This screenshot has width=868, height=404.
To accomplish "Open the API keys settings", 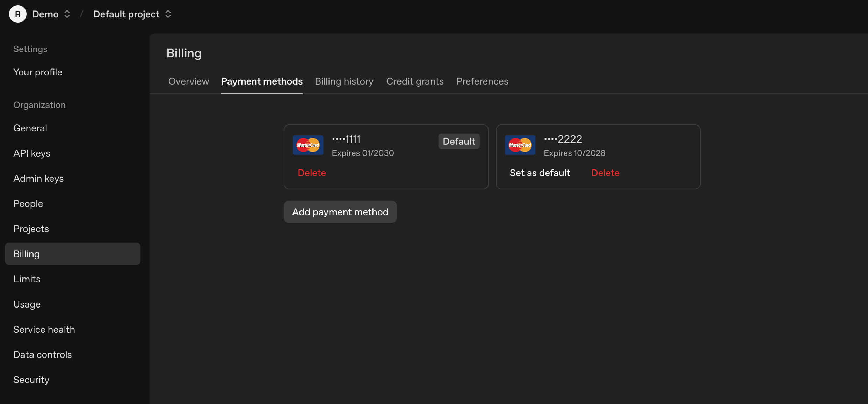I will (31, 153).
